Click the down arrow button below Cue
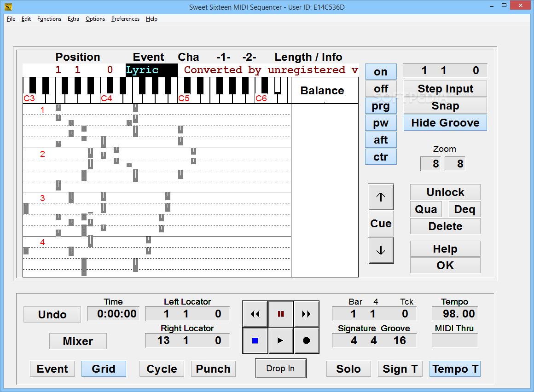Viewport: 534px width, 392px height. 381,250
